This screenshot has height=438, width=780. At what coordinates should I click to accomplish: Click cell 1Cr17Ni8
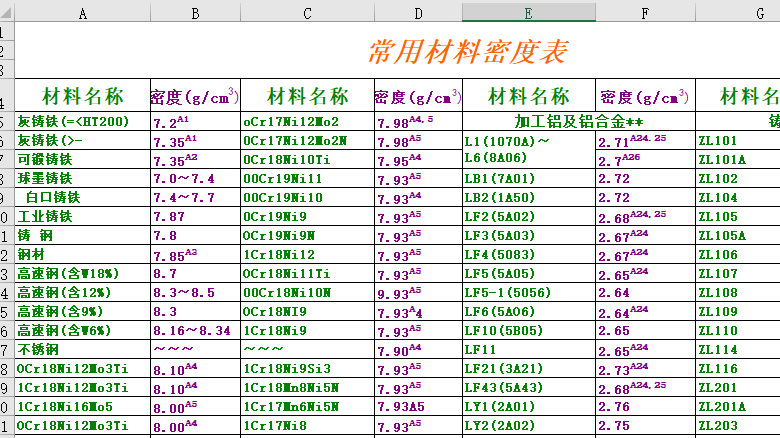pos(307,426)
